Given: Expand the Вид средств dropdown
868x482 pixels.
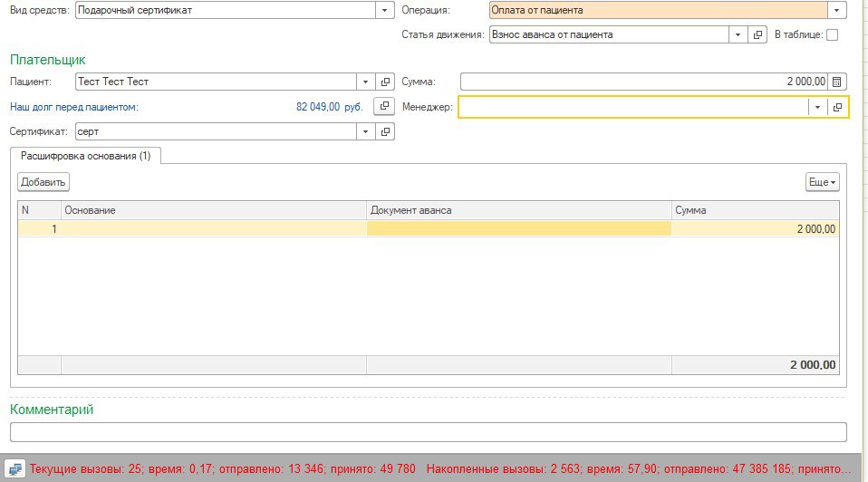Looking at the screenshot, I should point(384,10).
